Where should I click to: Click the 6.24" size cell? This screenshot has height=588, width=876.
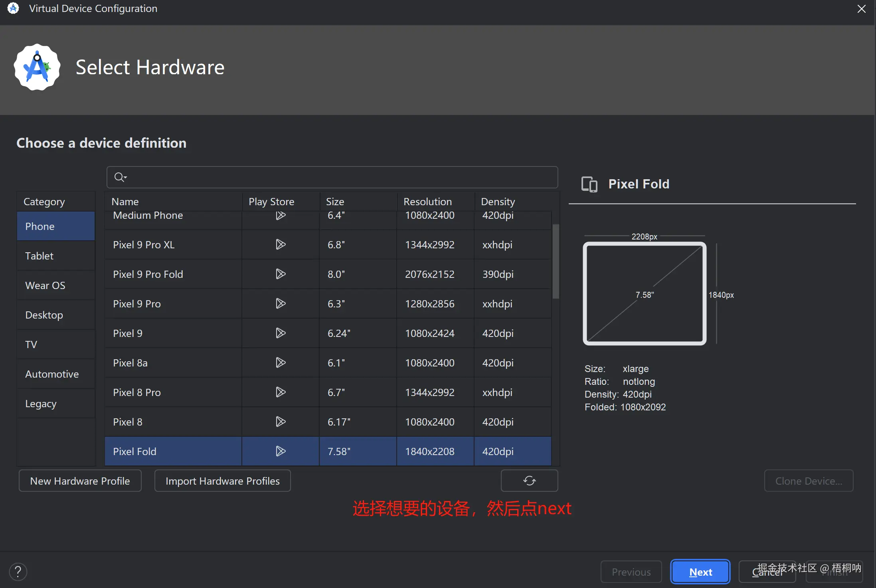358,333
